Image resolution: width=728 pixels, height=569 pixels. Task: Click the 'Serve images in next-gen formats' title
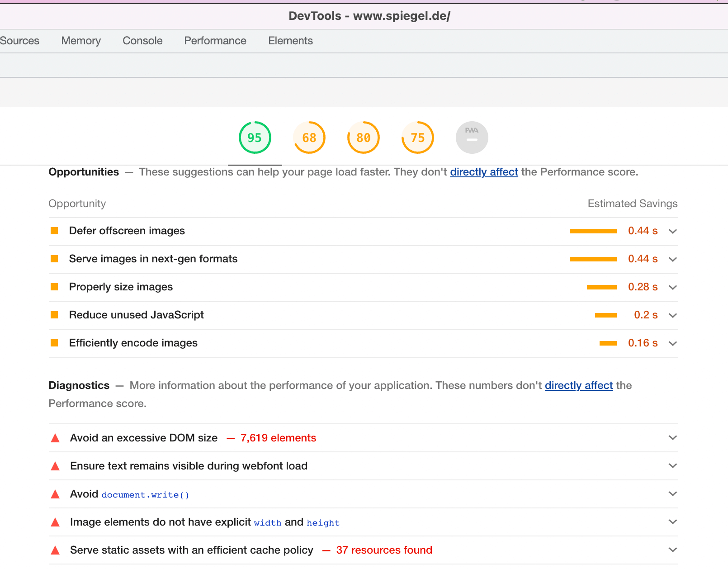click(153, 259)
